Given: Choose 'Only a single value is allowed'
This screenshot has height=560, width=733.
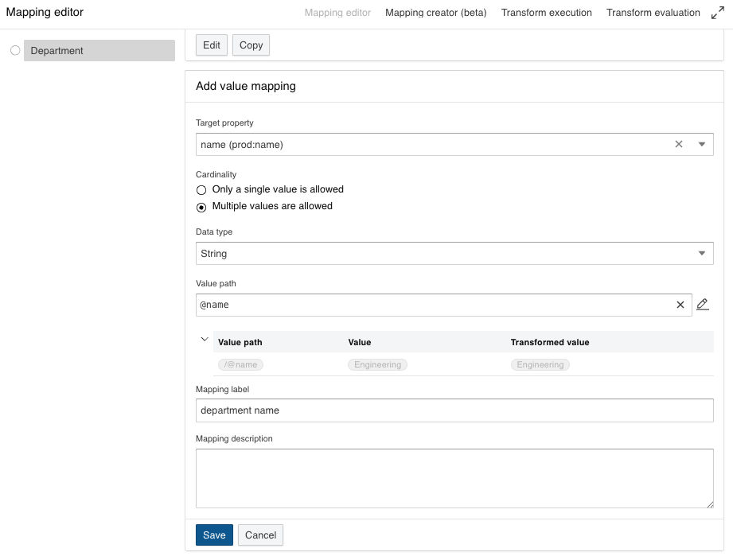Looking at the screenshot, I should pos(201,189).
